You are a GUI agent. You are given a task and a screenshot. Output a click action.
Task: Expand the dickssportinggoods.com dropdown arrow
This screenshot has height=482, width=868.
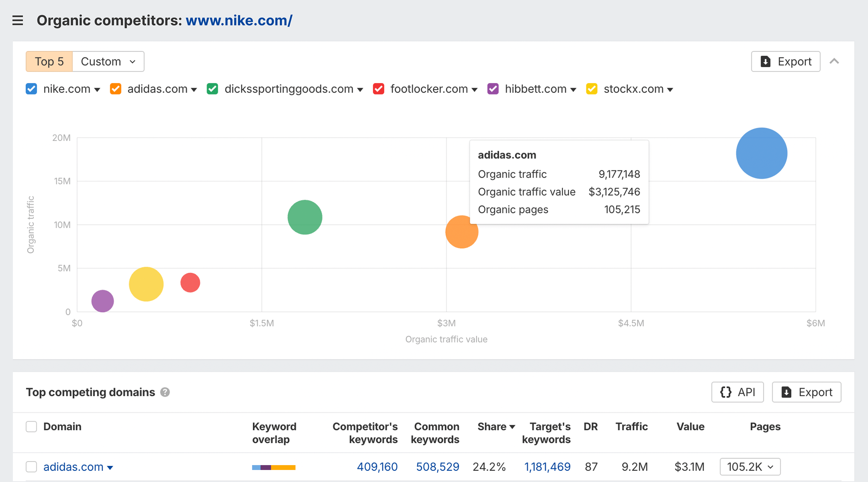tap(360, 90)
